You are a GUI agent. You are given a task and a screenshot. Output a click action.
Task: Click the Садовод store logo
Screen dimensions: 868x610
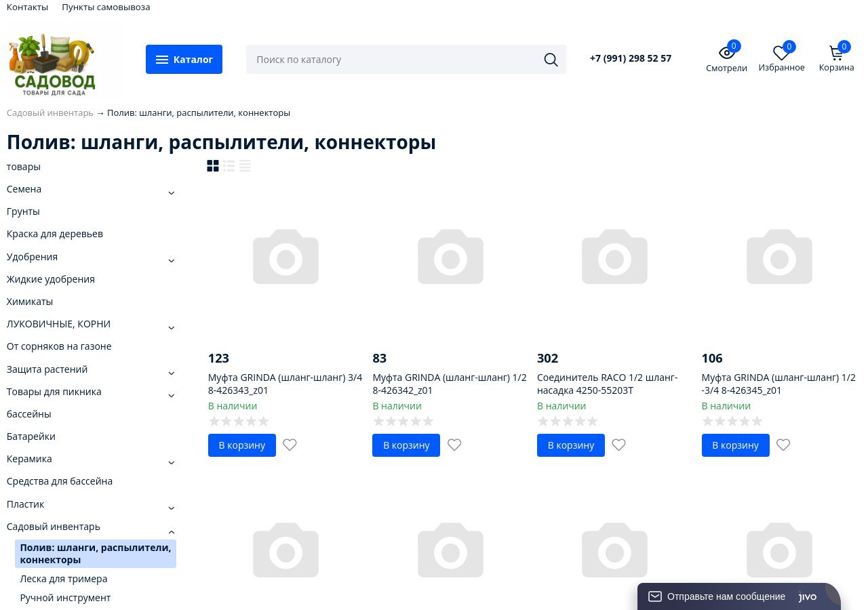tap(52, 64)
